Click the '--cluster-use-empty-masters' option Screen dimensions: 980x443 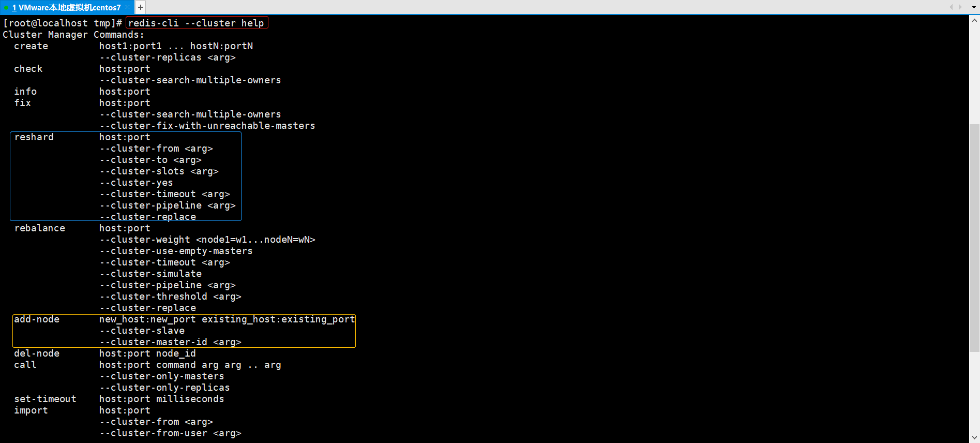pos(176,251)
